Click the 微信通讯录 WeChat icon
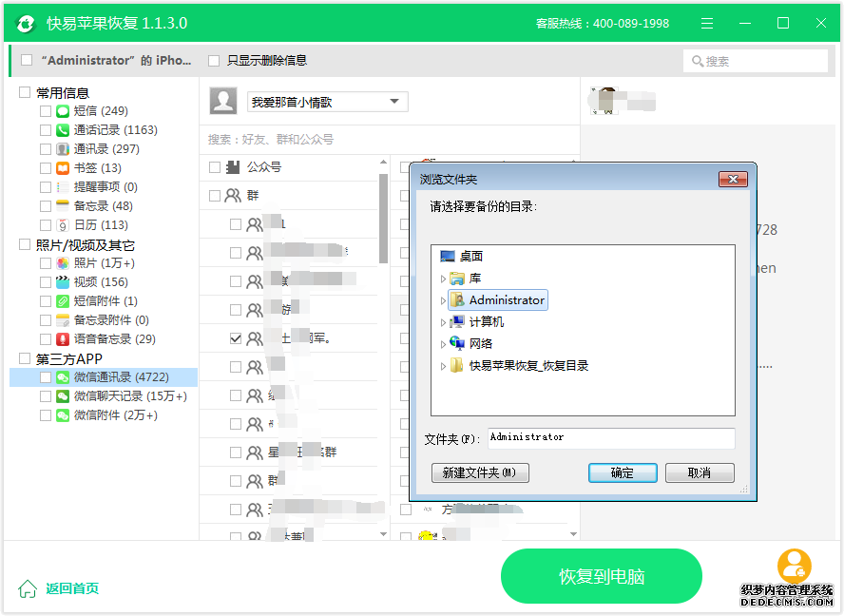The height and width of the screenshot is (616, 844). 63,377
